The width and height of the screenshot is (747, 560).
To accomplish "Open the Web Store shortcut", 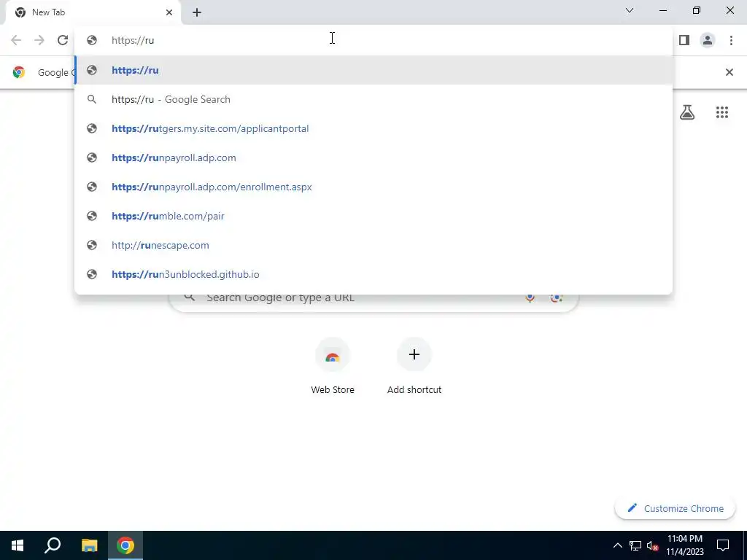I will click(333, 366).
